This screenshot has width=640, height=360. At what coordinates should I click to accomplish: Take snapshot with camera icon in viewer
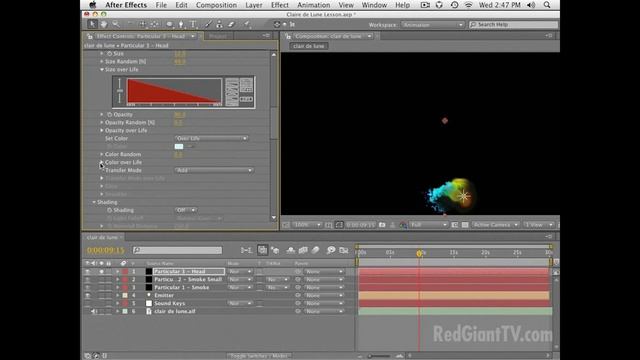(382, 225)
